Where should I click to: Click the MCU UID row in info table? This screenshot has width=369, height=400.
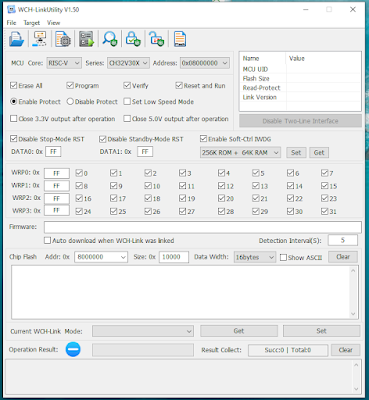point(300,69)
